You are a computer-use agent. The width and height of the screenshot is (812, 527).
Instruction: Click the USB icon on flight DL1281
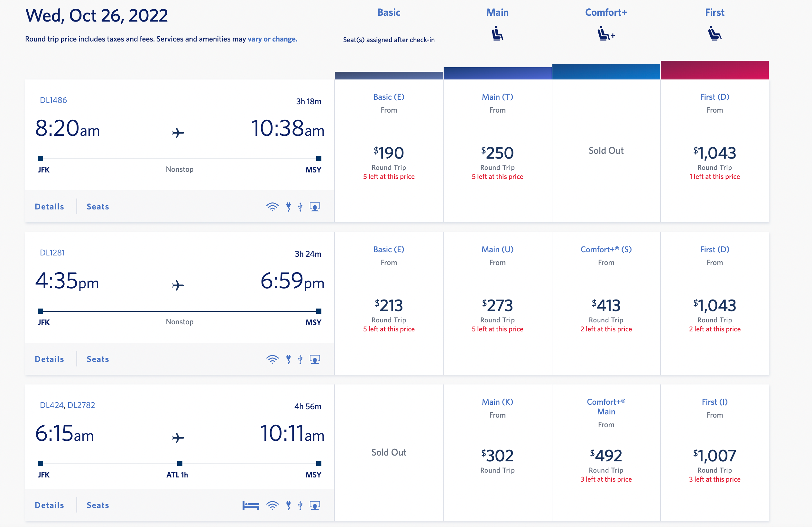pos(300,359)
